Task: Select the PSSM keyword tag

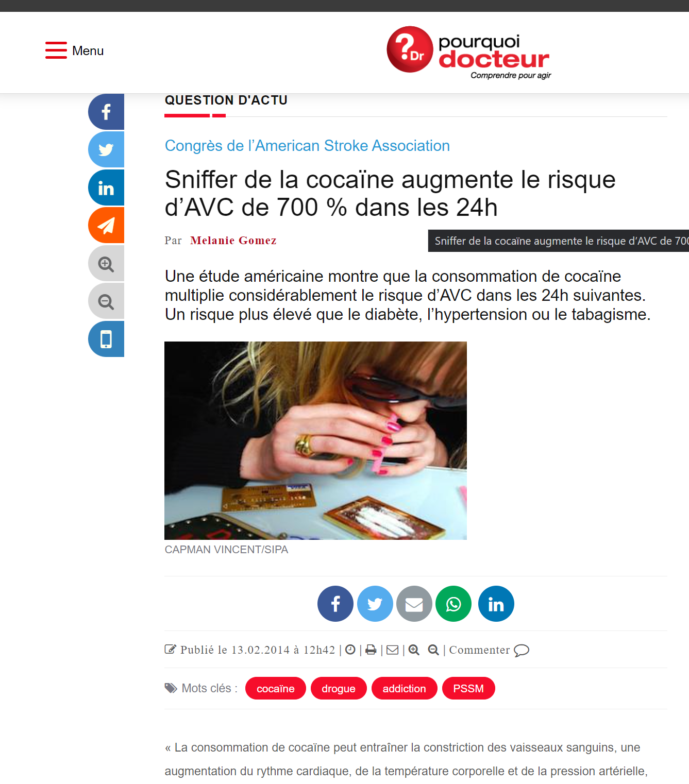Action: [468, 688]
